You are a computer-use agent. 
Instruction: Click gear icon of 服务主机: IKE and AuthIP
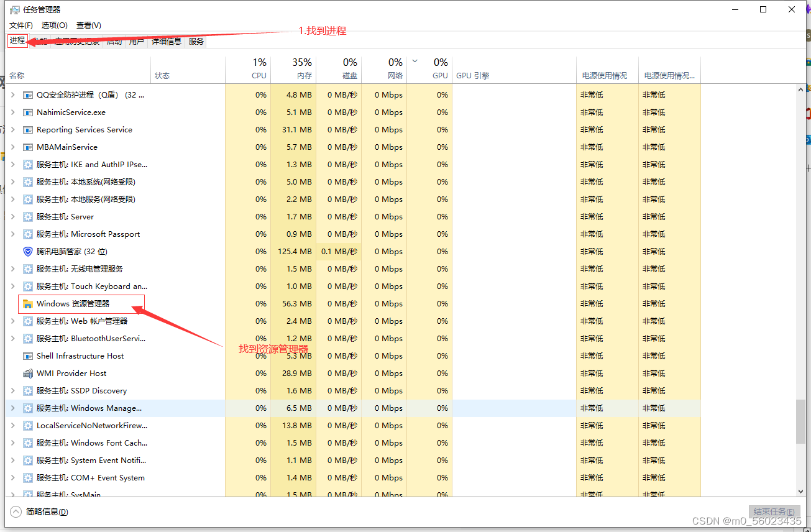(27, 165)
